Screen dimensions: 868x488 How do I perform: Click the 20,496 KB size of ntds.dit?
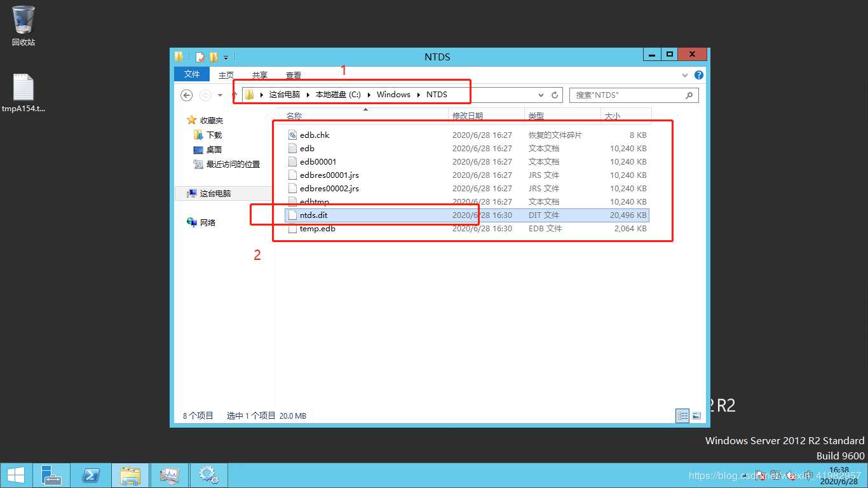click(628, 215)
